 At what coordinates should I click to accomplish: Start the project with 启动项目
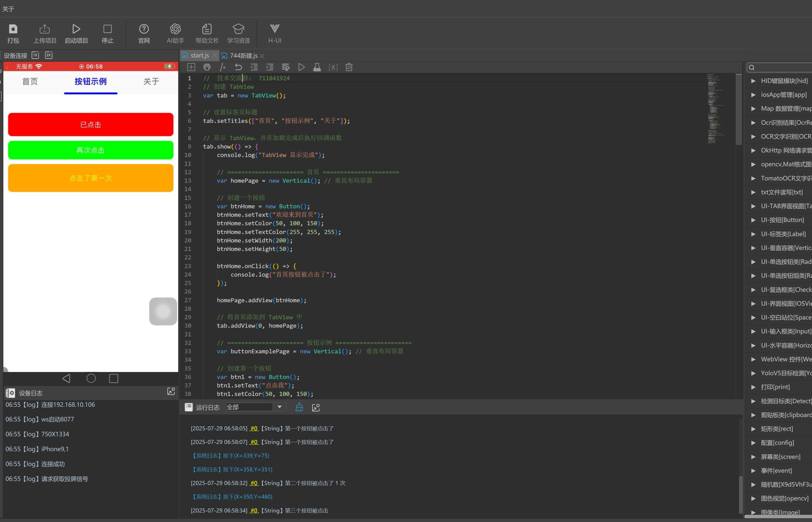click(x=76, y=34)
